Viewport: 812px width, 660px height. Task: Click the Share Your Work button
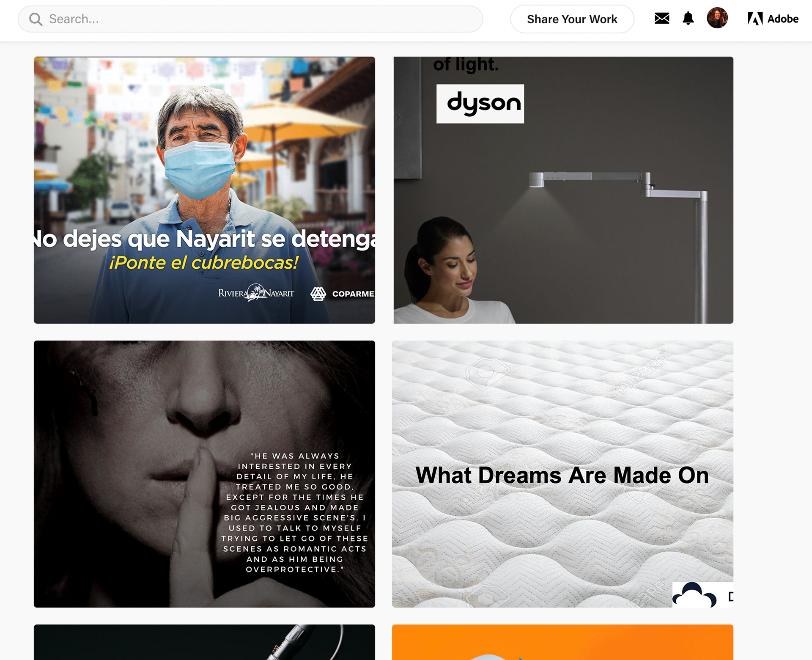(x=572, y=19)
